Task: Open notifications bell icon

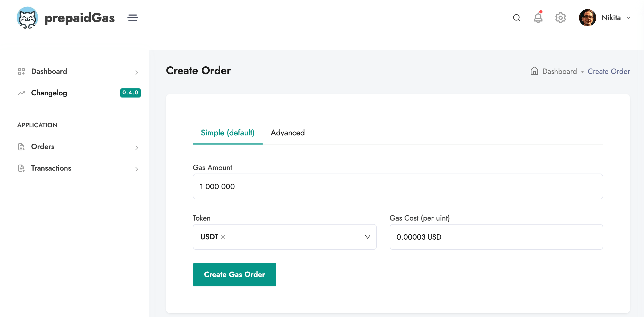Action: click(538, 17)
